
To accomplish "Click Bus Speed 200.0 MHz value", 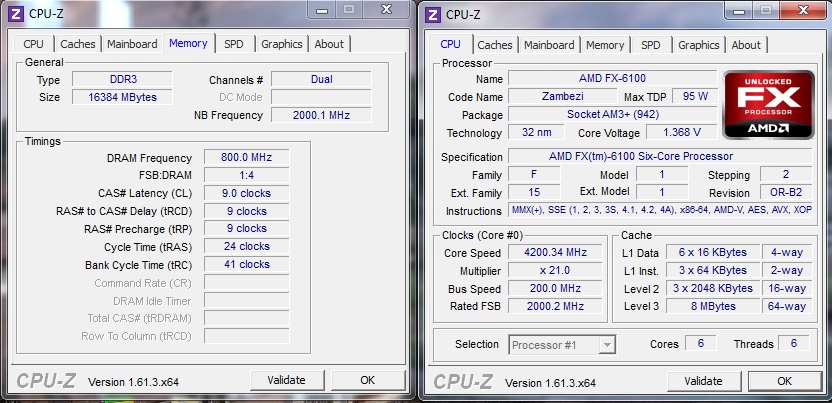I will [555, 288].
